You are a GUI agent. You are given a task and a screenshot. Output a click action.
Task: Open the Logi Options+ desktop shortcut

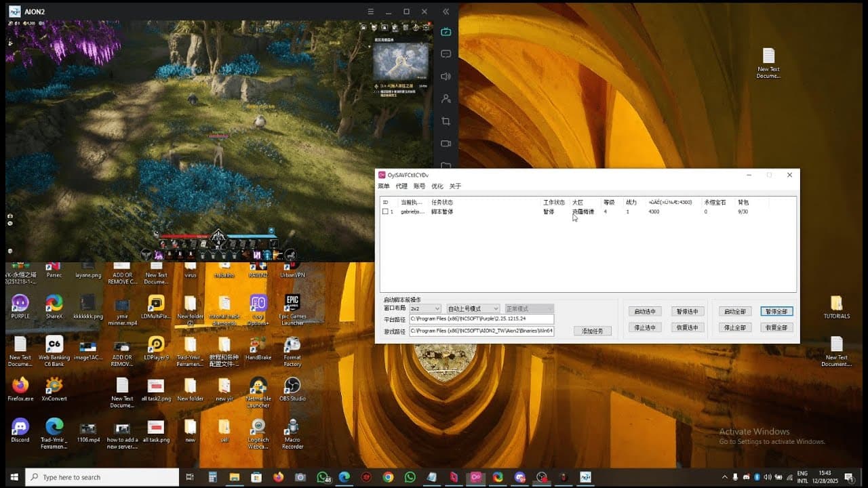point(258,309)
